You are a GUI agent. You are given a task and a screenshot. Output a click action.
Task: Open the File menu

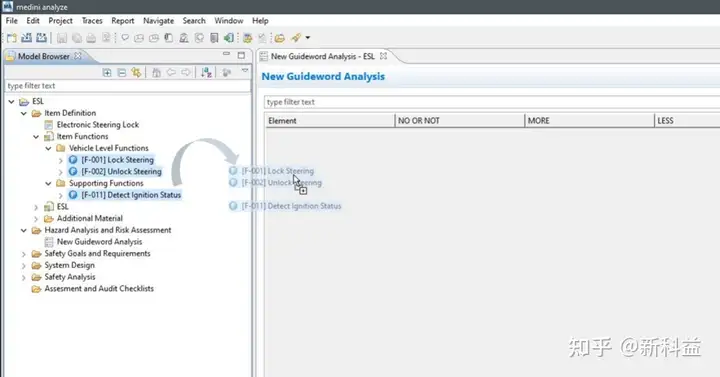pos(11,21)
